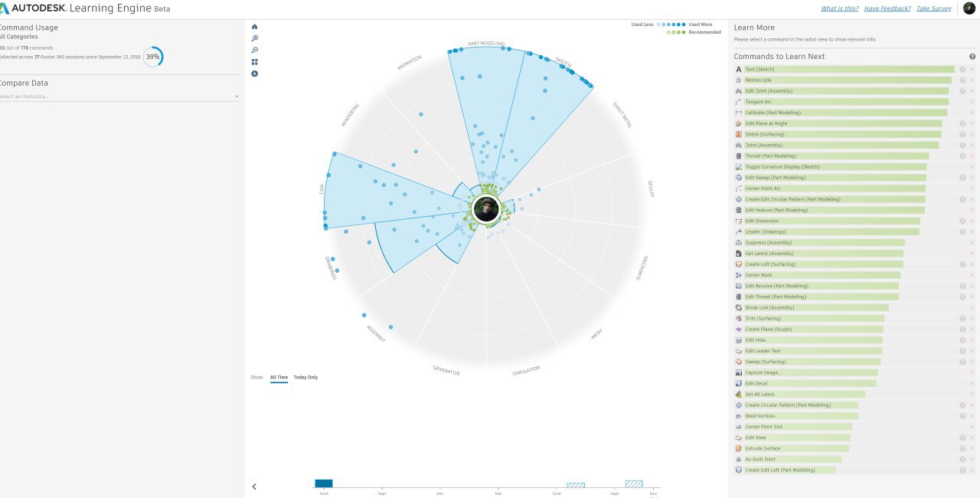Click the Get All Latest icon
This screenshot has width=980, height=498.
(x=739, y=394)
